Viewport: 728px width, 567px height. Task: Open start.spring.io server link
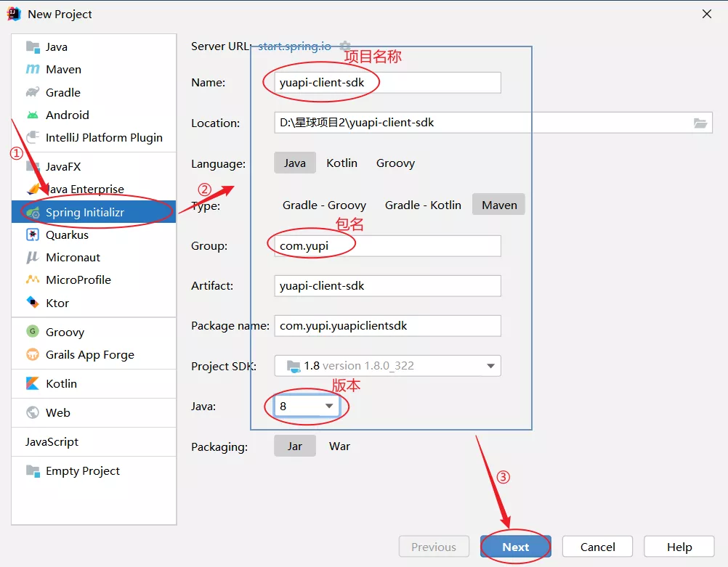[x=294, y=46]
